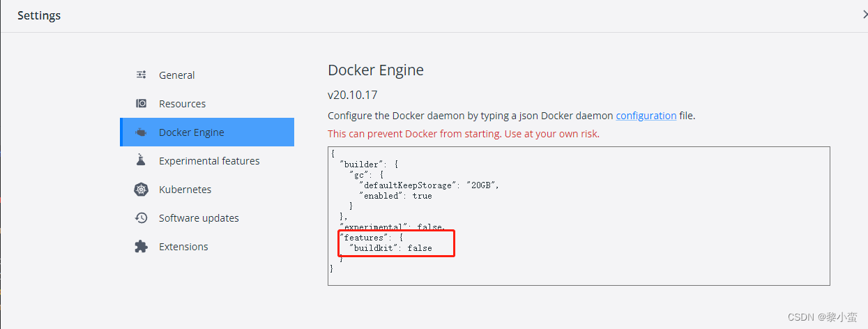This screenshot has height=329, width=868.
Task: Click the Resources disk icon
Action: point(142,103)
